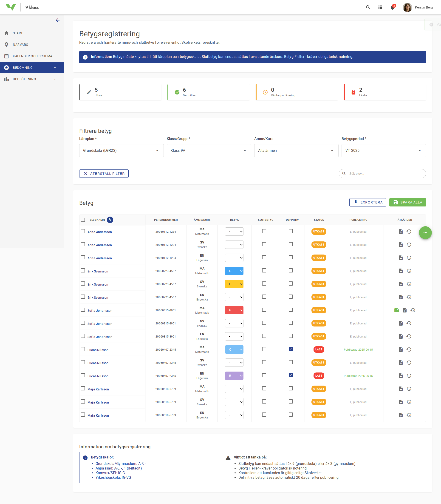Open the green floating action button
The width and height of the screenshot is (441, 504).
point(425,232)
